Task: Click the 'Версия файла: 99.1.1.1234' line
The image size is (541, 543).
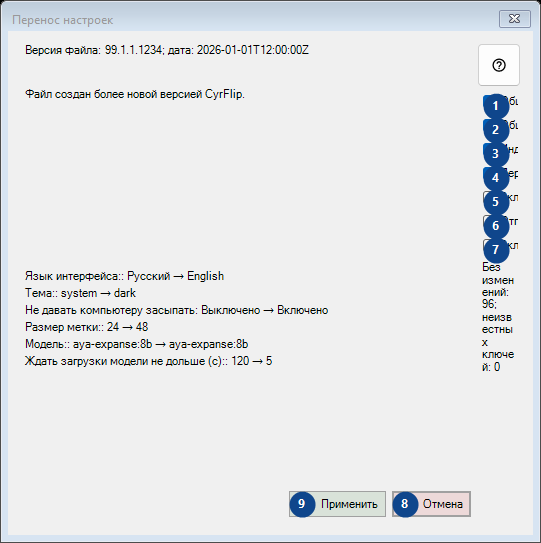Action: coord(167,50)
